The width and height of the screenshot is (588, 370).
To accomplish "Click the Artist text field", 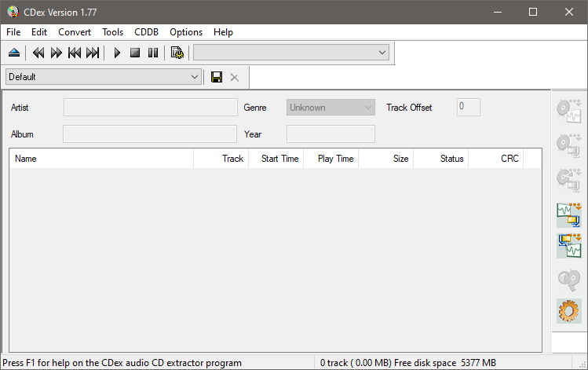I will [x=151, y=108].
